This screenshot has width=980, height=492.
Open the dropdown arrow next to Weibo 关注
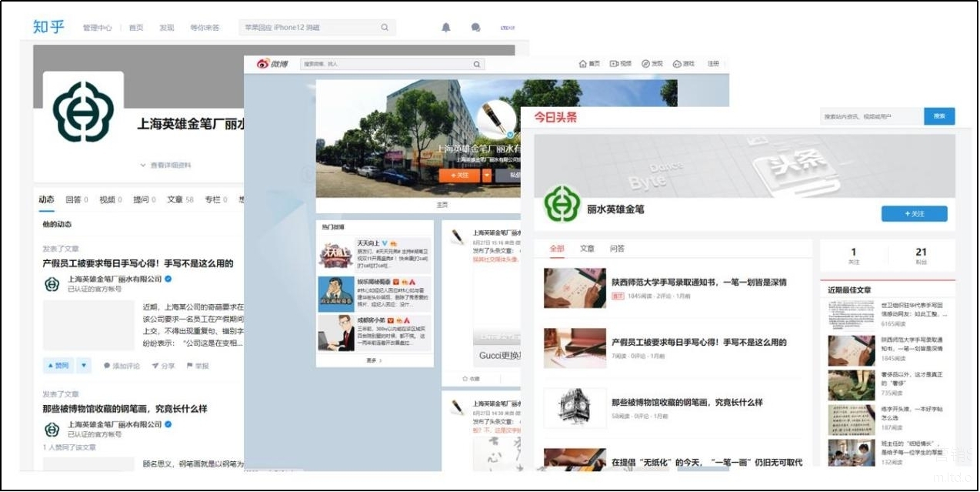[x=487, y=176]
